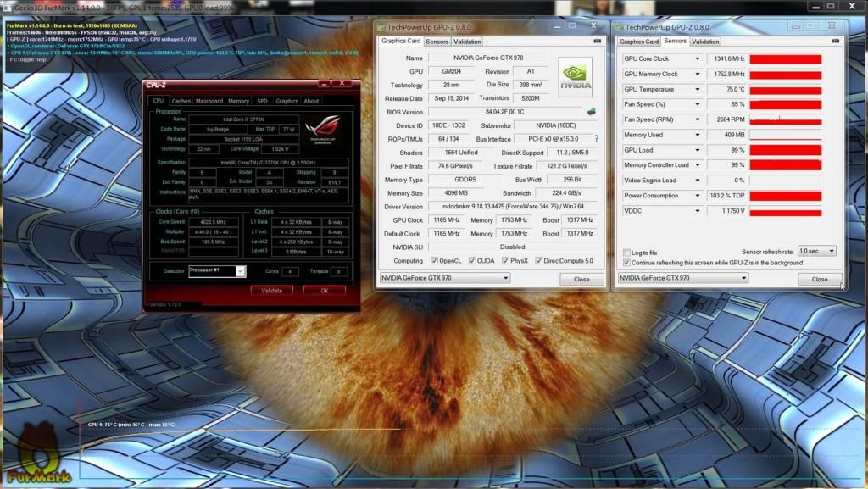Open the Fan Speed (%) sensor dropdown
Viewport: 868px width, 489px height.
[698, 104]
